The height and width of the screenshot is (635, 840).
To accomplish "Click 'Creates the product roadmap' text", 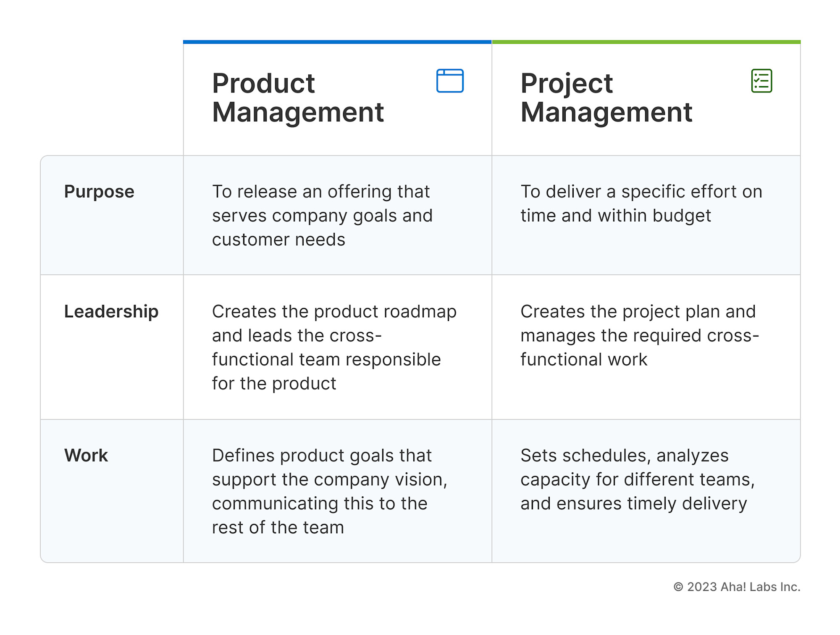I will coord(334,312).
